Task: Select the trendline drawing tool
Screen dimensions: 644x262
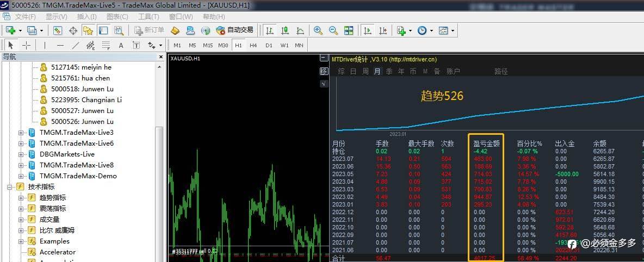Action: pyautogui.click(x=76, y=45)
